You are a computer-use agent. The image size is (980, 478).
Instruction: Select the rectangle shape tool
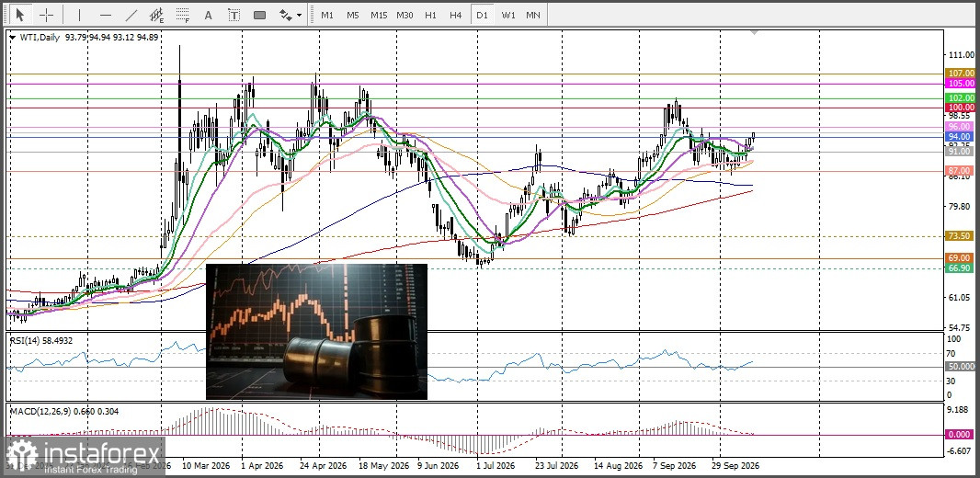pyautogui.click(x=260, y=15)
